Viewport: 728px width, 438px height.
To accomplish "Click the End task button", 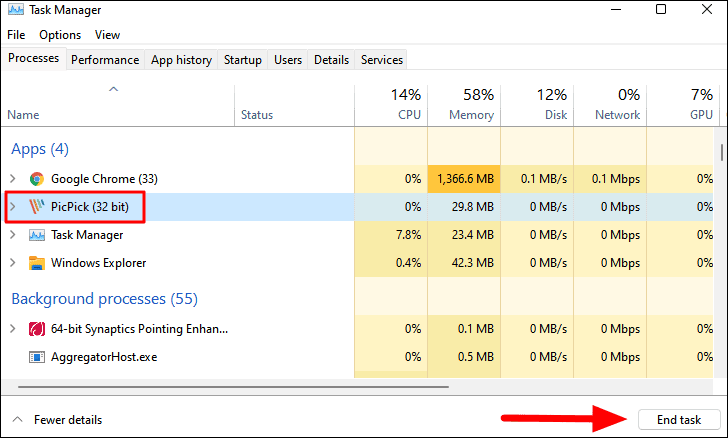I will 679,420.
